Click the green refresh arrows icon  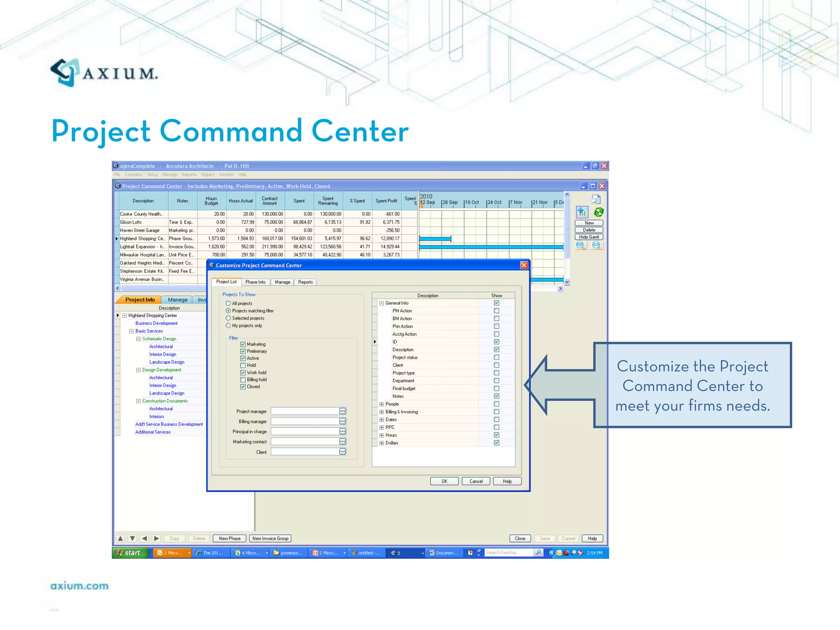pyautogui.click(x=598, y=212)
